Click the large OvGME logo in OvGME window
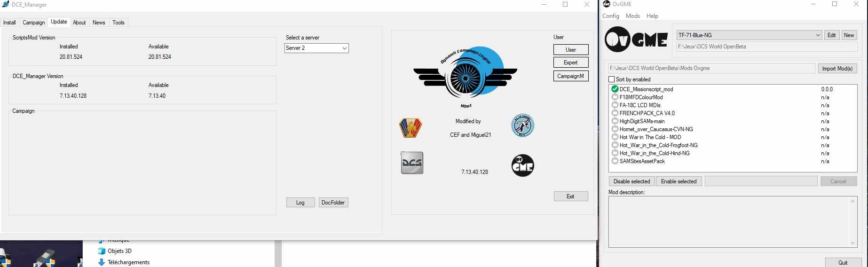The image size is (868, 267). [637, 39]
